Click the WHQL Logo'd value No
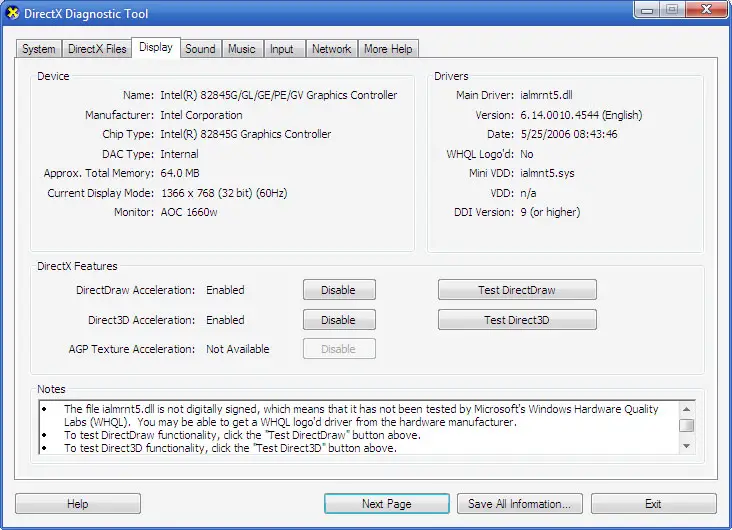Viewport: 732px width, 530px height. (527, 154)
